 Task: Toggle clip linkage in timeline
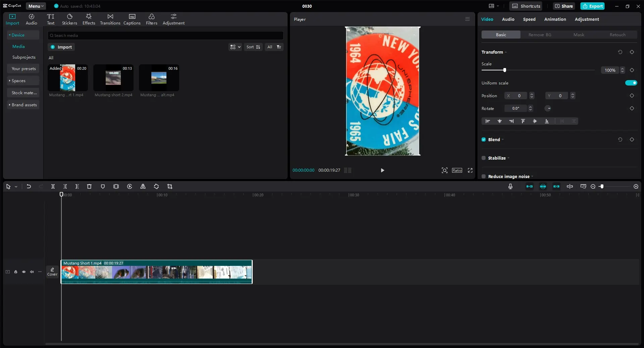[x=556, y=186]
